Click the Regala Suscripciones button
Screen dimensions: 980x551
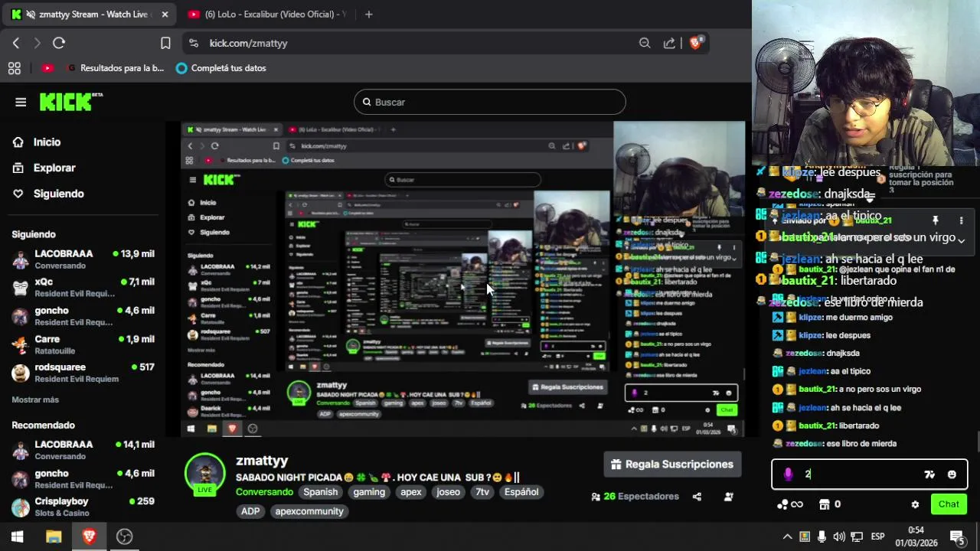click(x=672, y=465)
